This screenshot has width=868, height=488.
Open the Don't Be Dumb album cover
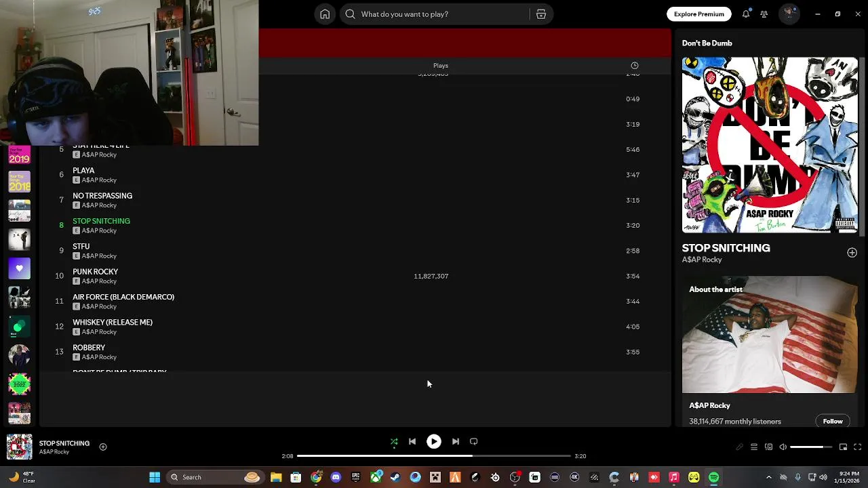(x=770, y=145)
